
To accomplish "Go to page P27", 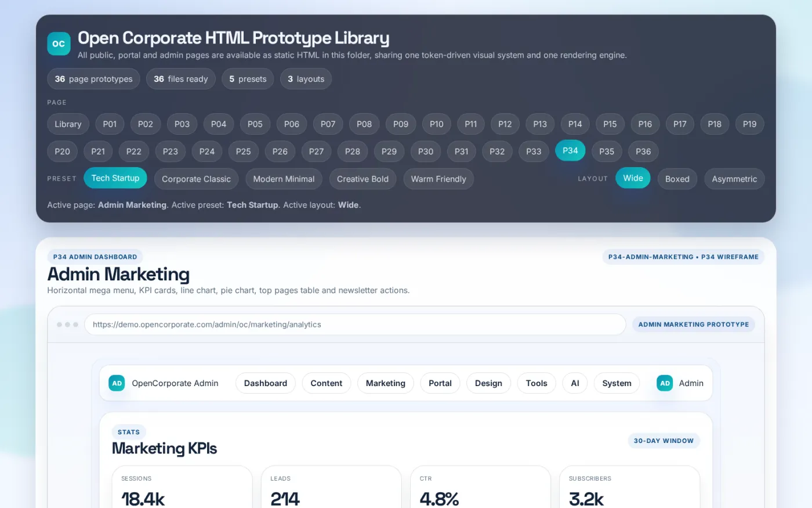I will pyautogui.click(x=317, y=151).
